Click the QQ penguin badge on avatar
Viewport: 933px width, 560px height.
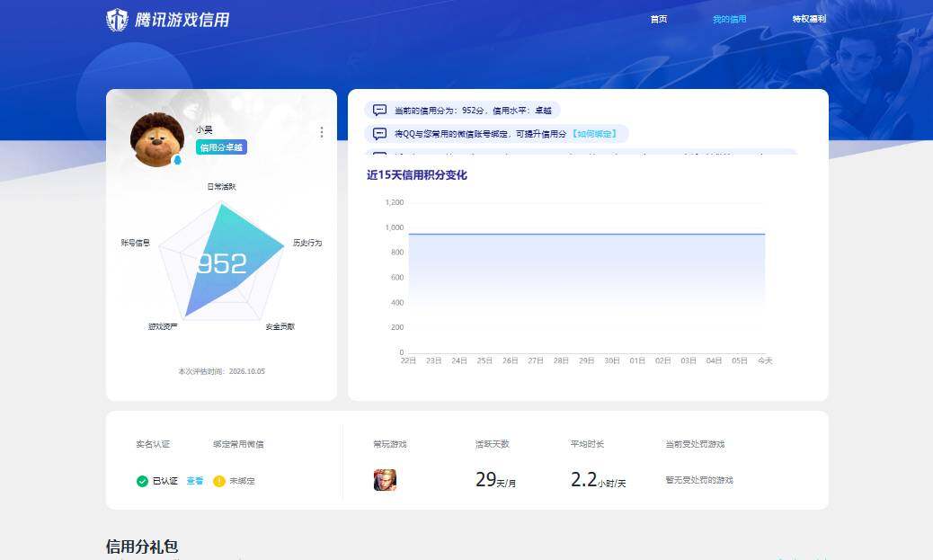(x=177, y=160)
